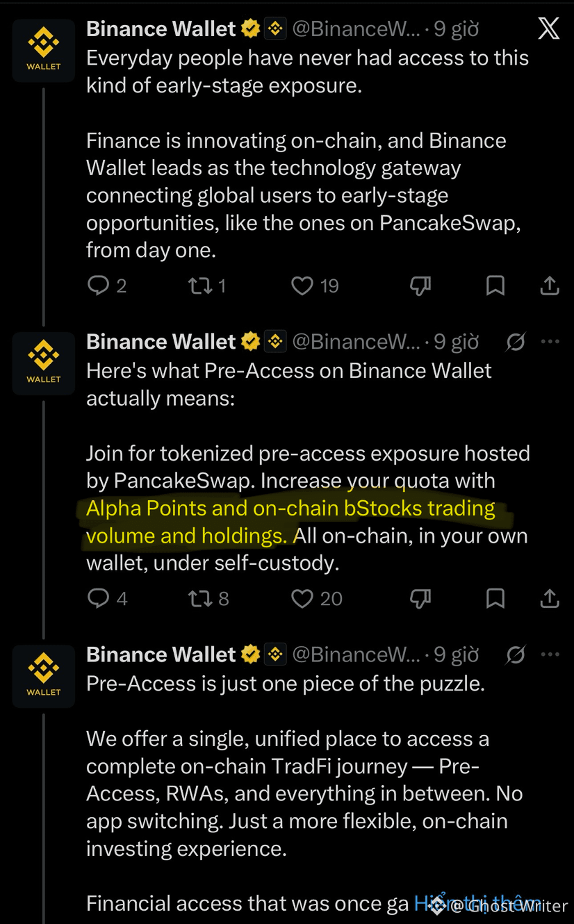Share the first post

coord(550,285)
